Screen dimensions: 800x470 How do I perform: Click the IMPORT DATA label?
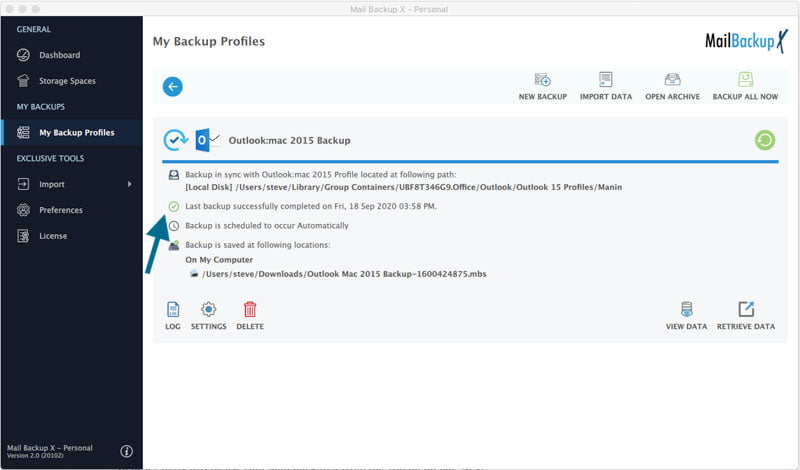pos(606,96)
